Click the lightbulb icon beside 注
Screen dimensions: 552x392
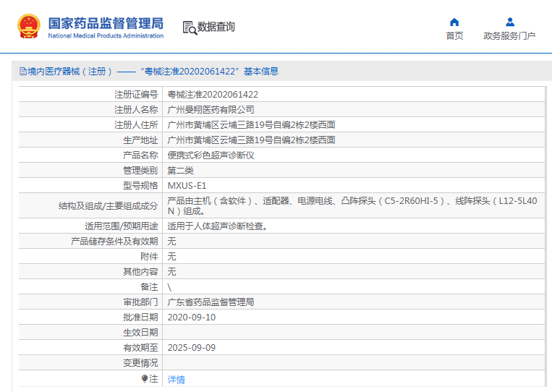[145, 379]
